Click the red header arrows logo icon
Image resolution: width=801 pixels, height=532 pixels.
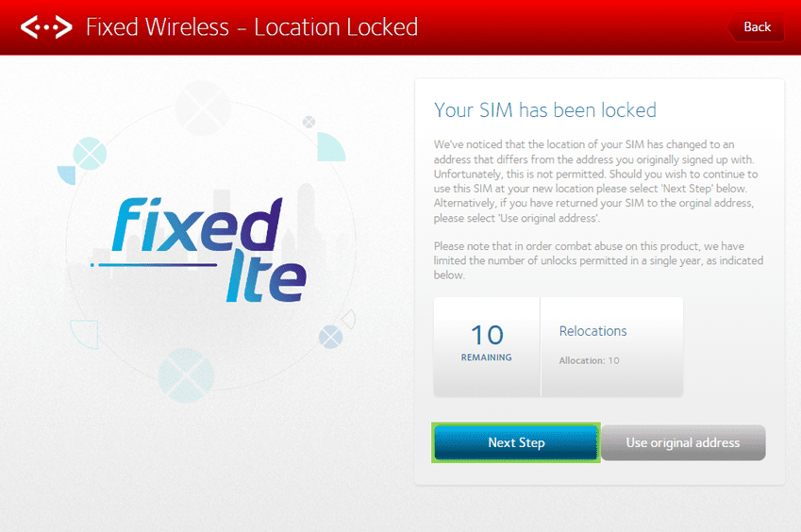point(46,27)
